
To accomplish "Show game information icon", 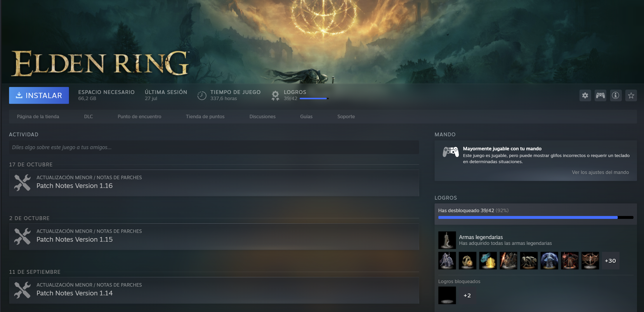I will click(616, 95).
